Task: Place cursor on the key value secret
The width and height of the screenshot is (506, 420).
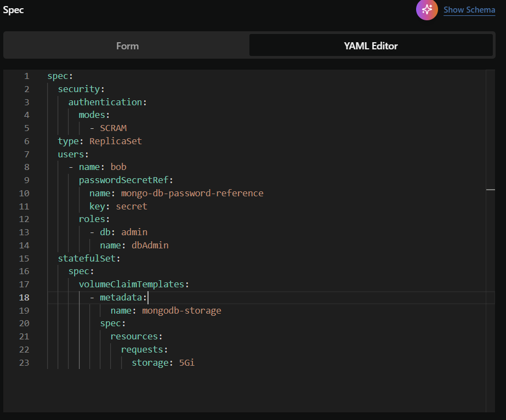Action: coord(132,206)
